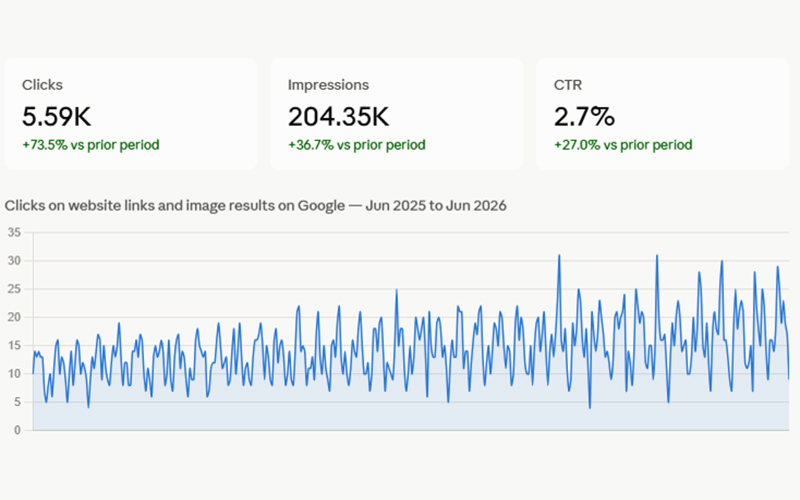The image size is (800, 500).
Task: Click the 5 label on the y-axis
Action: [17, 402]
